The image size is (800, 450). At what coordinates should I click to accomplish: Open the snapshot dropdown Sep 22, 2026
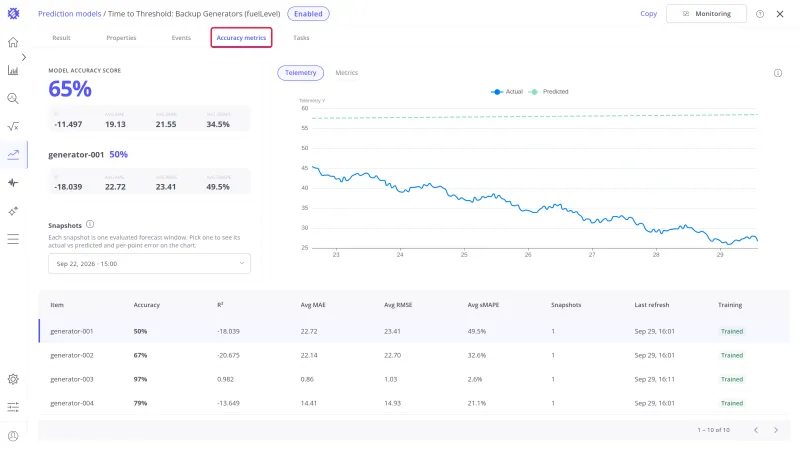pos(149,264)
